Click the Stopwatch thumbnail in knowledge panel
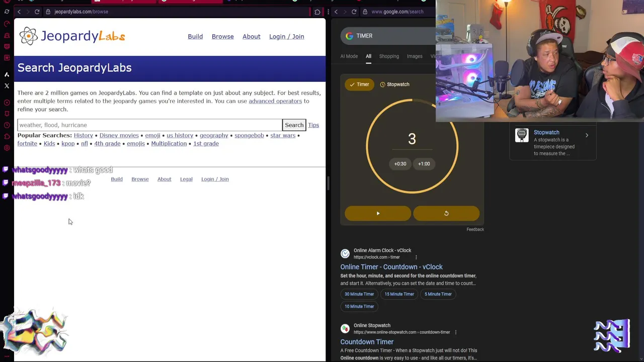The image size is (644, 362). 522,135
